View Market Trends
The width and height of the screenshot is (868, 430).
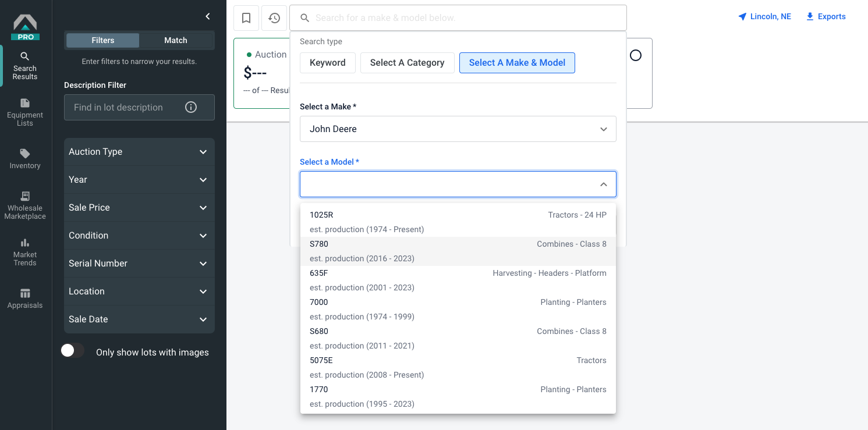click(25, 252)
